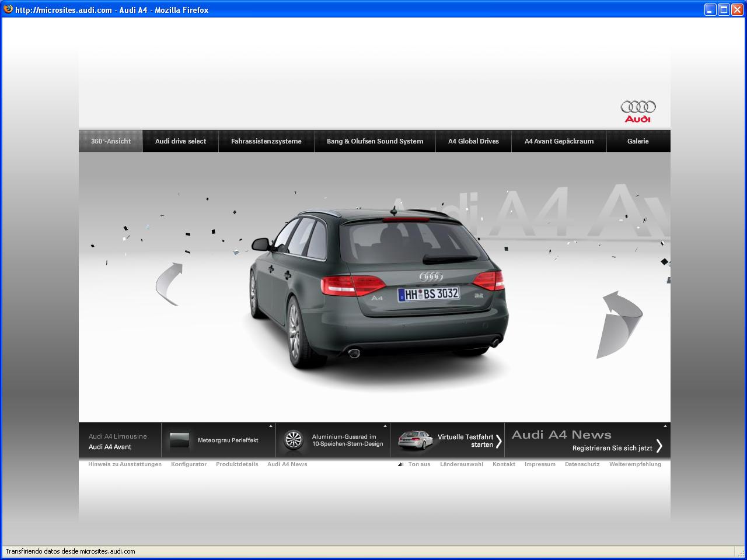
Task: Click the Audi rings logo
Action: click(638, 111)
